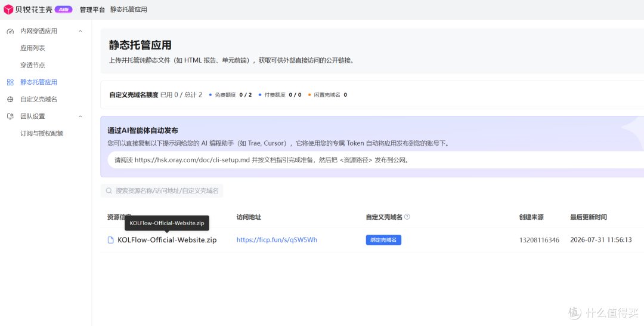644x326 pixels.
Task: Open 穿透节点 in the sidebar
Action: click(x=33, y=65)
